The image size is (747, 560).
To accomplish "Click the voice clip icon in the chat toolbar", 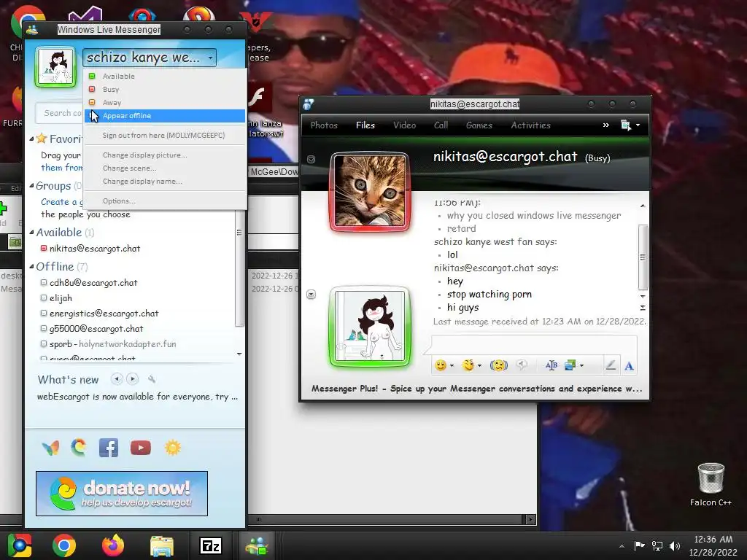I will tap(522, 365).
